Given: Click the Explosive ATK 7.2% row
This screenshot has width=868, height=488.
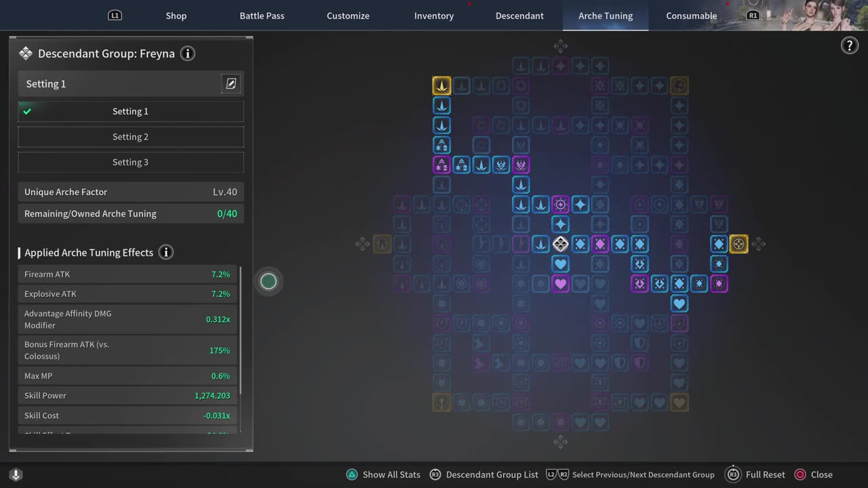Looking at the screenshot, I should (127, 294).
